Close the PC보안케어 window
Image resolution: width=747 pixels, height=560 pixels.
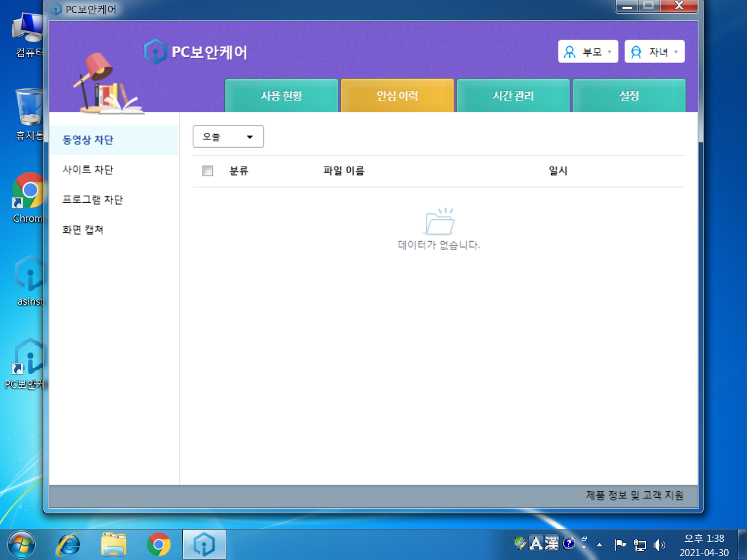(x=680, y=6)
